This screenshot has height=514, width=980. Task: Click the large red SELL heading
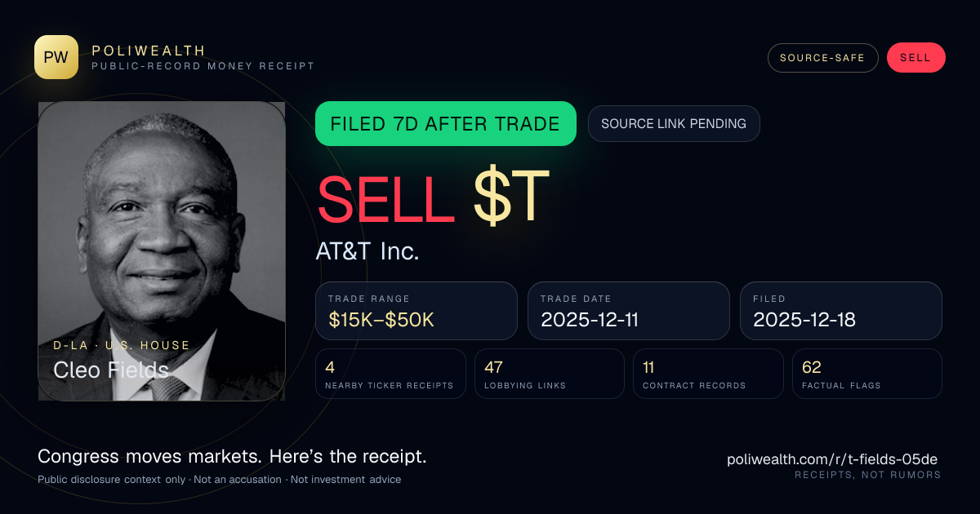tap(385, 197)
